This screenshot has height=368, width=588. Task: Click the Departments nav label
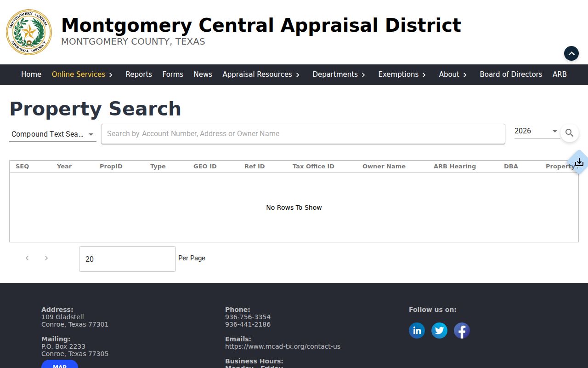coord(335,74)
